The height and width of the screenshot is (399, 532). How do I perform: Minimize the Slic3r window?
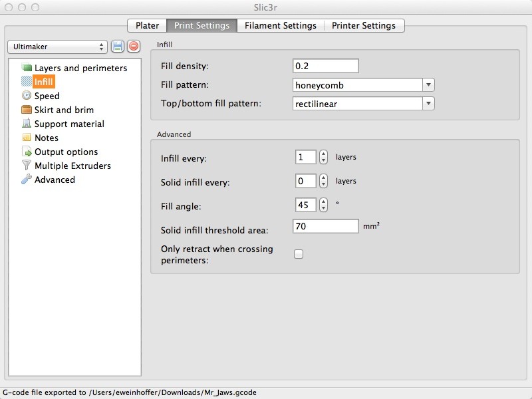(x=22, y=7)
